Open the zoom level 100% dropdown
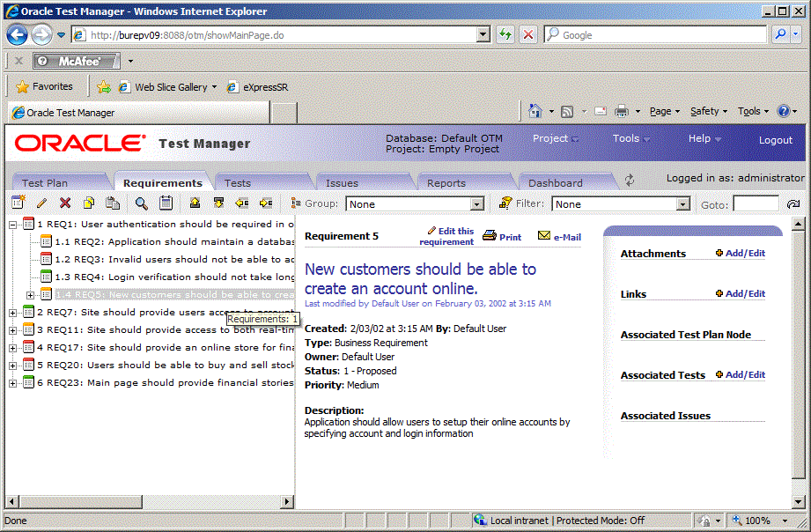Viewport: 811px width, 532px height. point(785,521)
